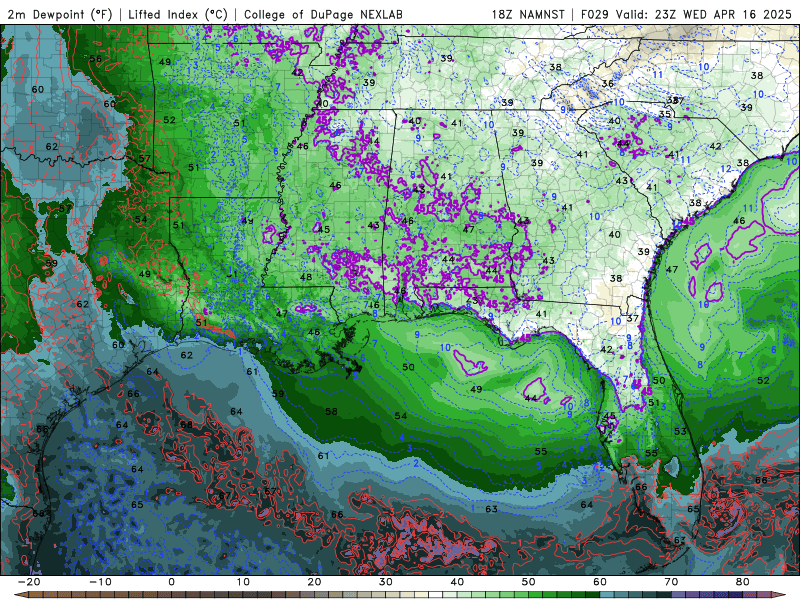
Task: Click the '18Z NAMNST' model run label
Action: pyautogui.click(x=528, y=14)
